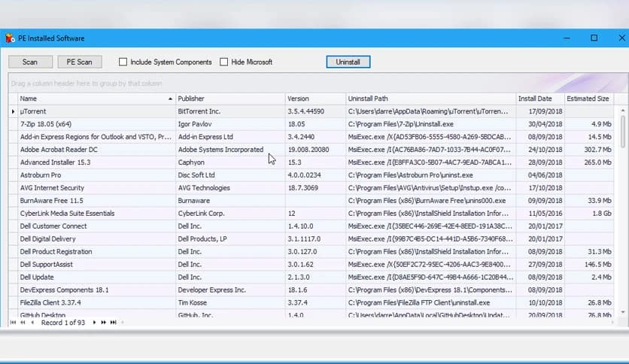The height and width of the screenshot is (364, 629).
Task: Sort by Install Date column header
Action: click(540, 99)
